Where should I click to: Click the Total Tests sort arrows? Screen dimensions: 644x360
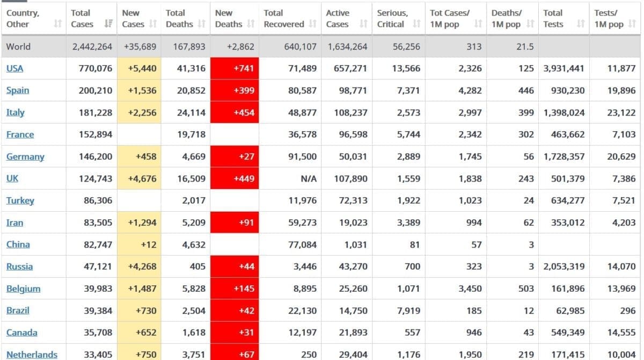[x=580, y=24]
